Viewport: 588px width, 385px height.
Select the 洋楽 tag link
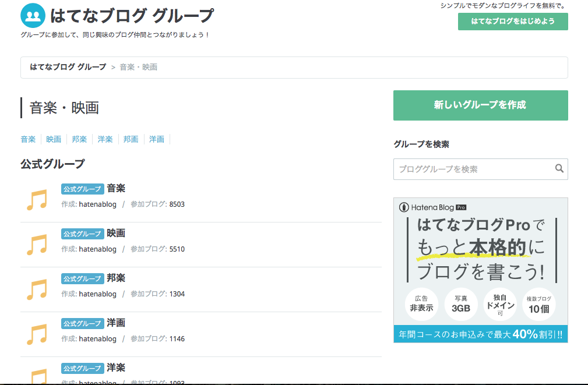[105, 139]
